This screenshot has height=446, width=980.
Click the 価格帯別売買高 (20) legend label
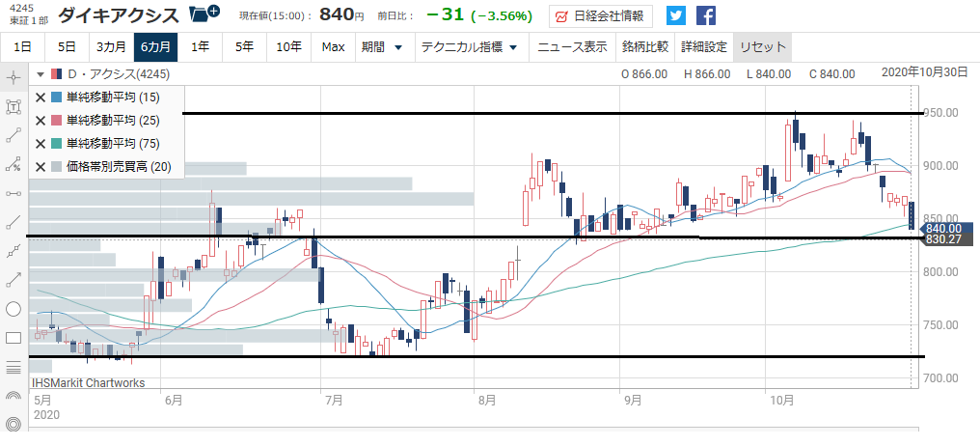coord(118,167)
